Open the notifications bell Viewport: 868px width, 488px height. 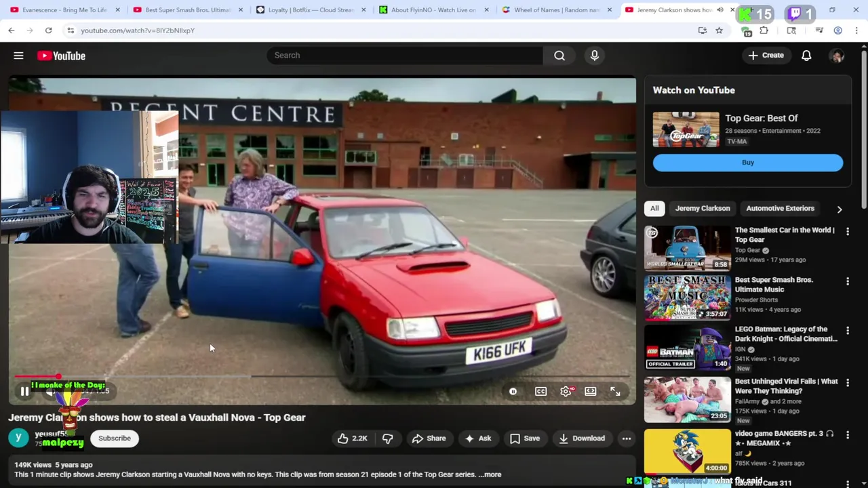(x=806, y=56)
